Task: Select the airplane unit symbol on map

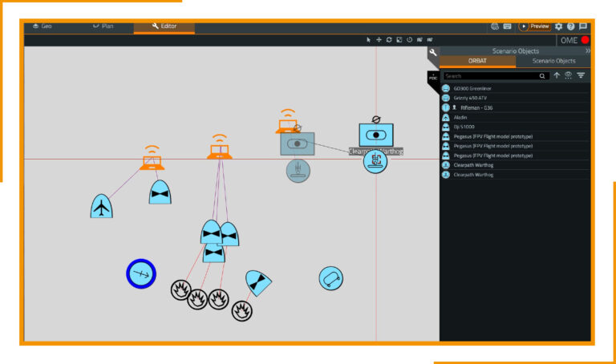Action: point(101,207)
